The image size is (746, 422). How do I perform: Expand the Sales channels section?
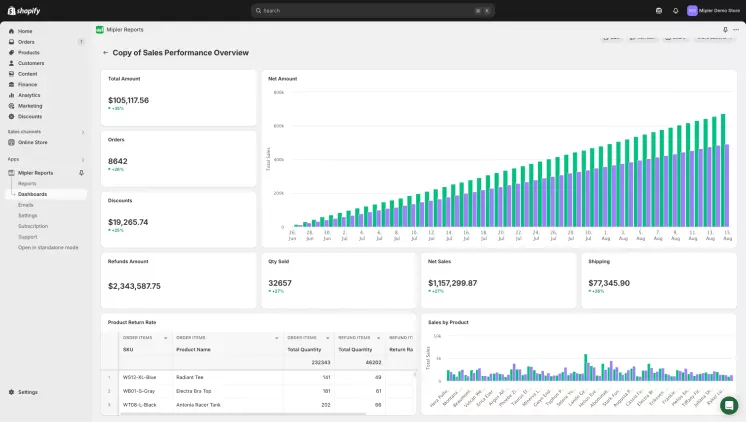click(x=82, y=131)
